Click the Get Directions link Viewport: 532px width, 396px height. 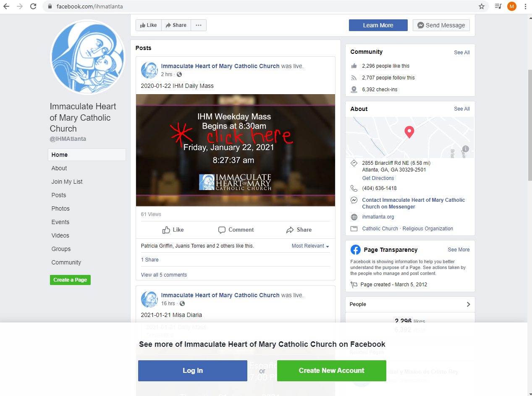(x=378, y=178)
